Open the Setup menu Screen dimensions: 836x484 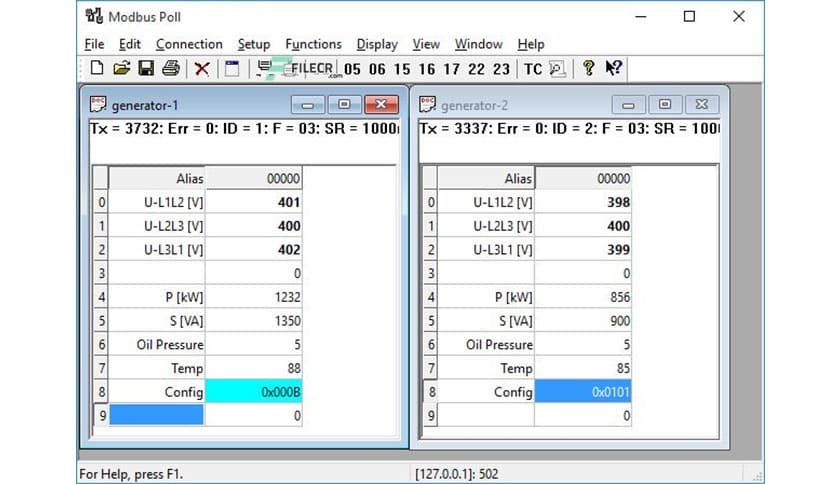click(254, 44)
